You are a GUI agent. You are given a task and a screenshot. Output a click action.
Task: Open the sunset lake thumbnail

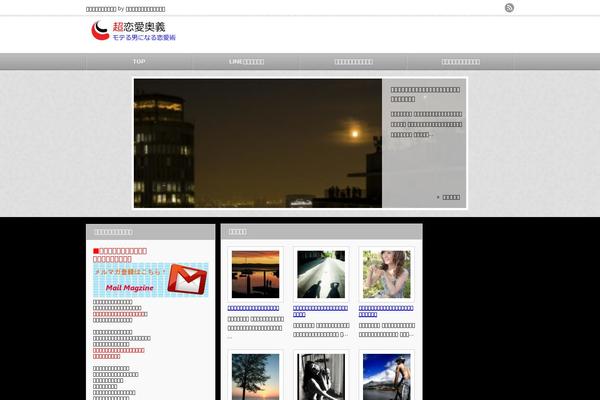[x=255, y=274]
